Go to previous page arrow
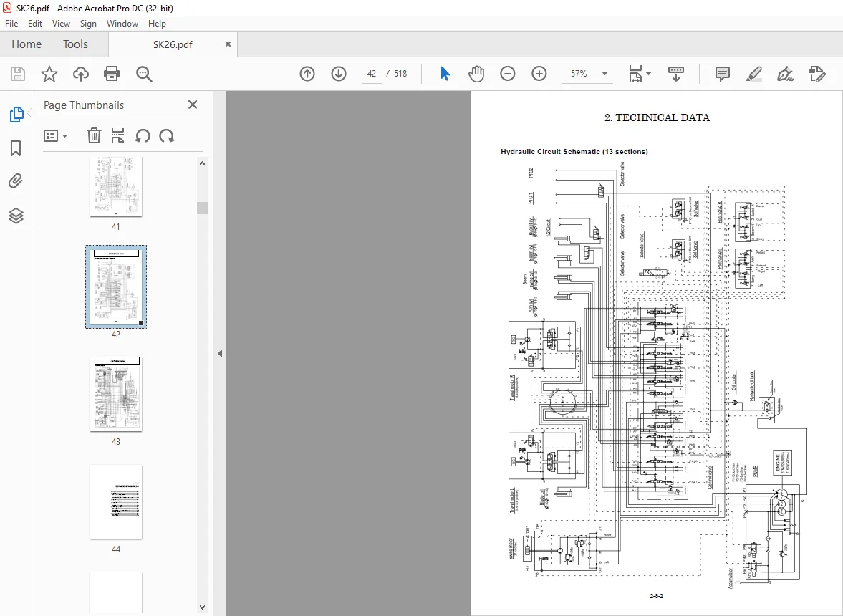This screenshot has height=616, width=843. coord(307,74)
